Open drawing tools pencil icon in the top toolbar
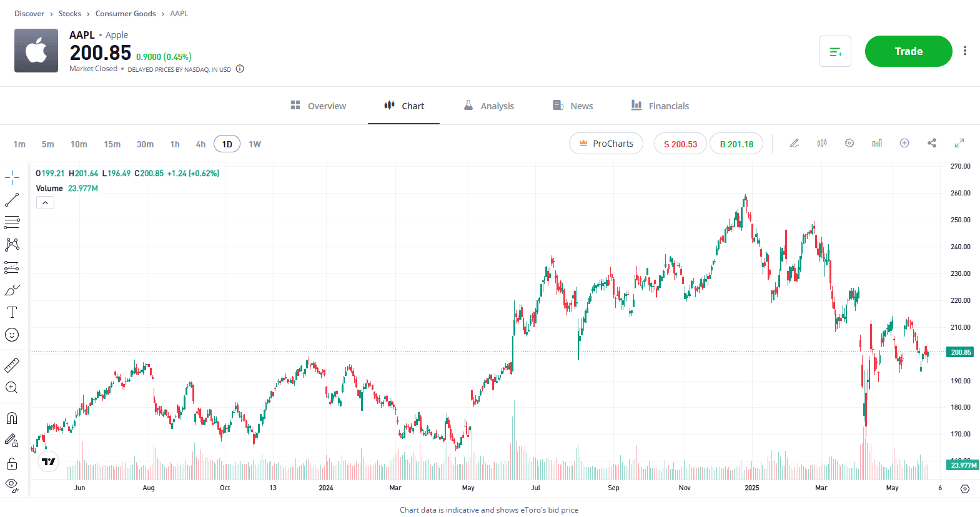This screenshot has height=517, width=980. [794, 143]
